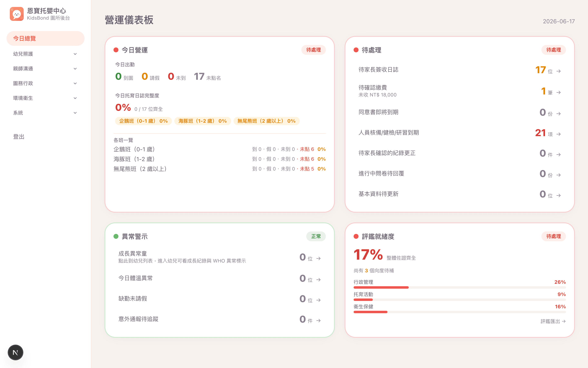This screenshot has height=368, width=588.
Task: Click the 未收 NT$ 18,000 text
Action: tap(377, 95)
